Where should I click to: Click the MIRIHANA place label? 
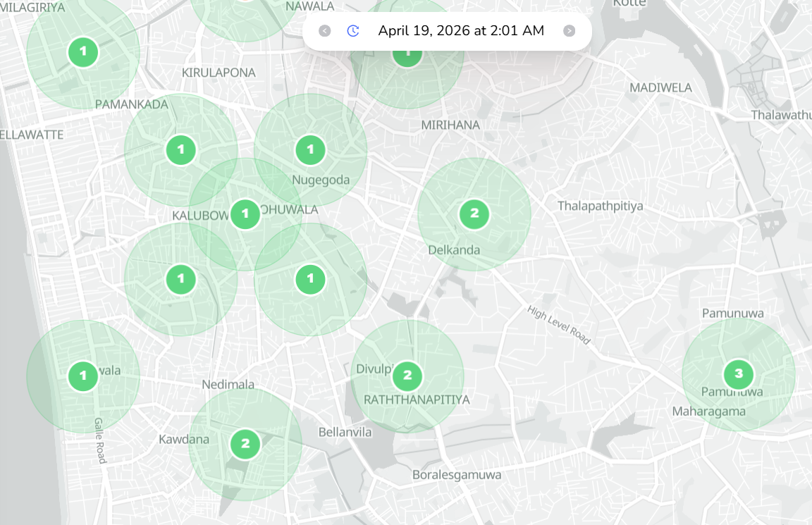pyautogui.click(x=450, y=125)
